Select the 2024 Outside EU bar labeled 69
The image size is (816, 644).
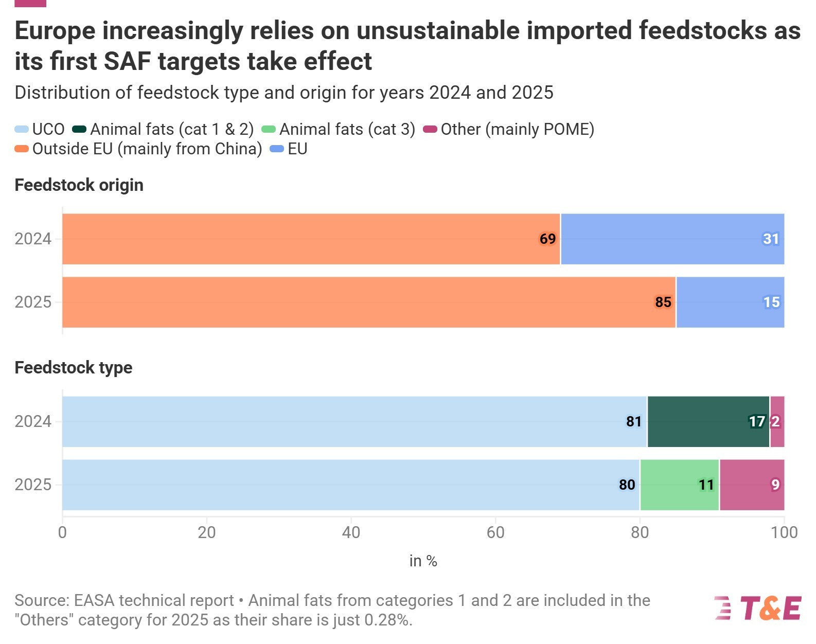coord(311,239)
